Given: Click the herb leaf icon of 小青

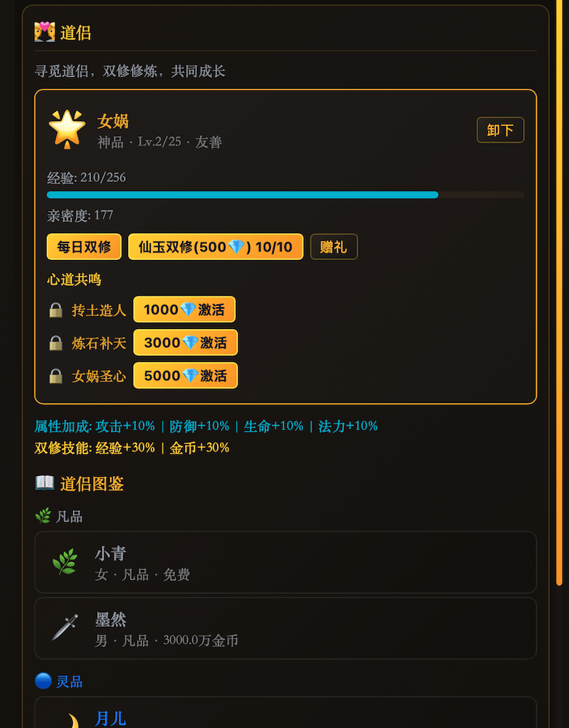Looking at the screenshot, I should (x=65, y=562).
